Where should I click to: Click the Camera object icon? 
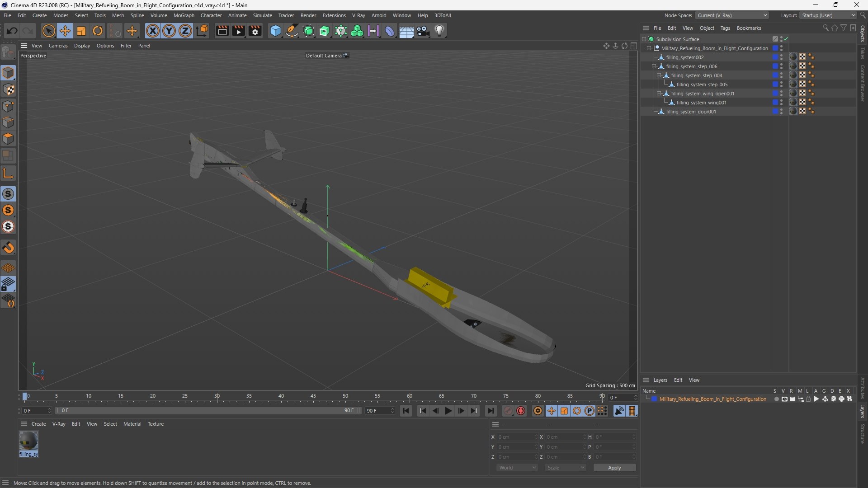tap(423, 31)
